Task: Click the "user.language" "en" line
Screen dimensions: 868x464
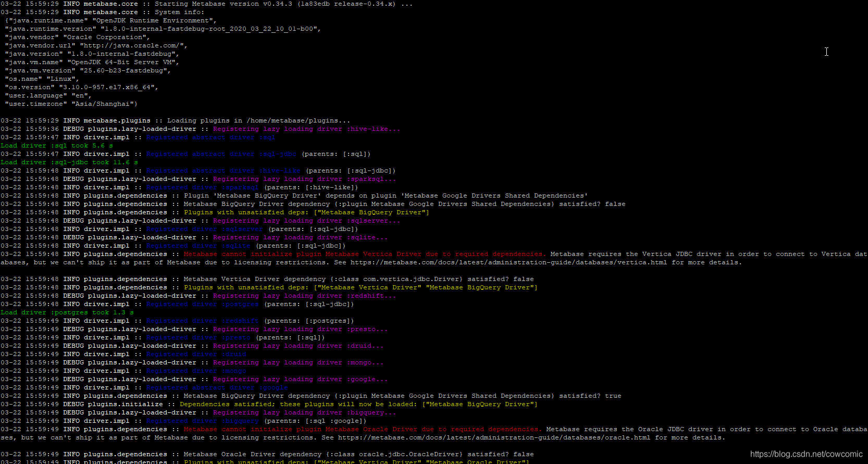Action: click(48, 95)
